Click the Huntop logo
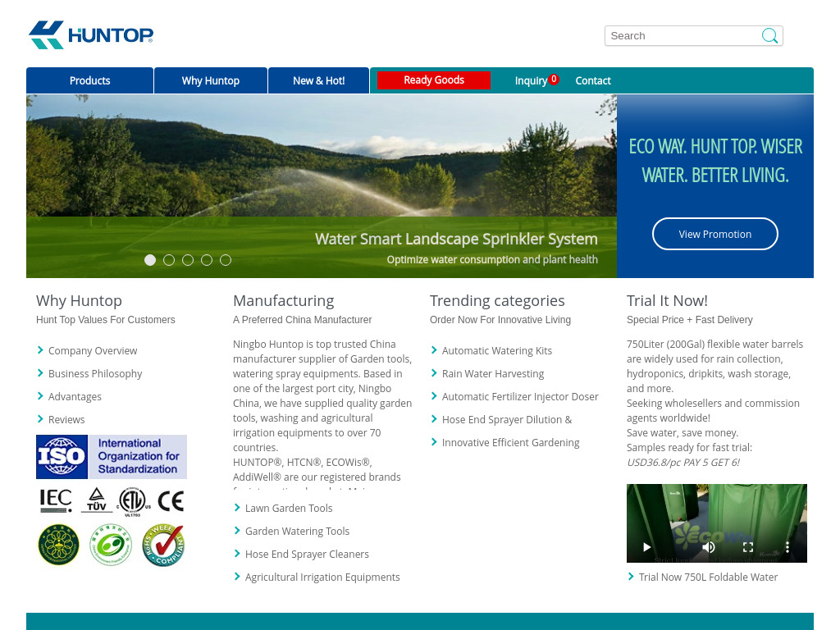 click(91, 34)
